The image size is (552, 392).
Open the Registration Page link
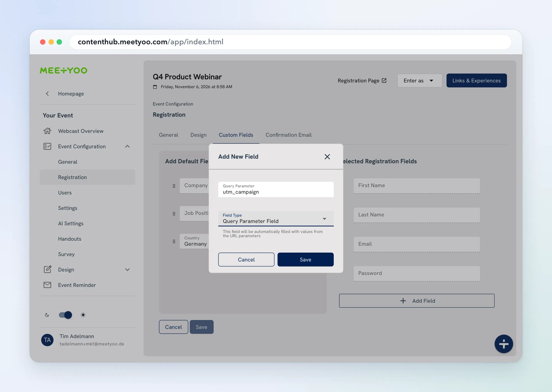pos(362,80)
